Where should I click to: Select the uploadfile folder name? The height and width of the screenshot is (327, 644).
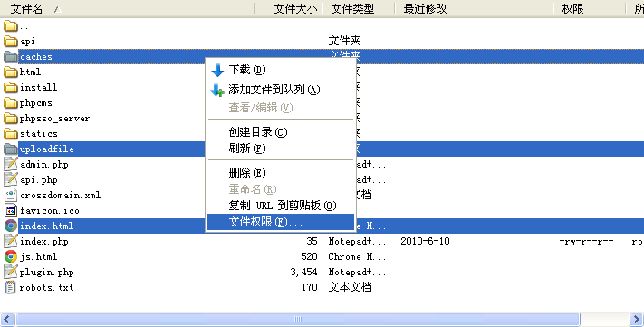[x=47, y=149]
